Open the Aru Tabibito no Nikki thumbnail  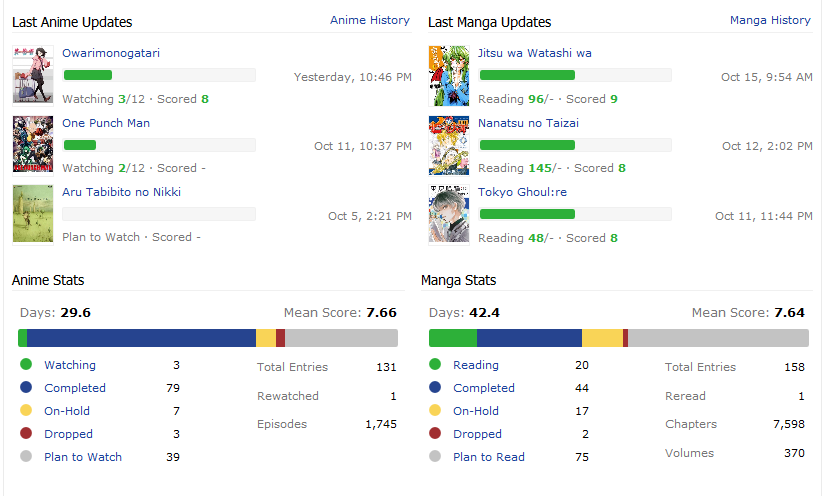33,213
